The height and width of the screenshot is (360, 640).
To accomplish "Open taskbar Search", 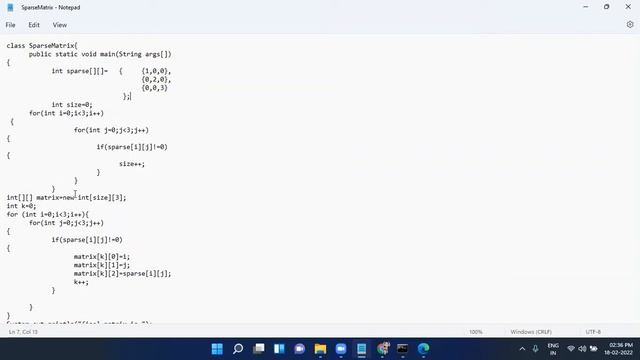I will coord(238,349).
